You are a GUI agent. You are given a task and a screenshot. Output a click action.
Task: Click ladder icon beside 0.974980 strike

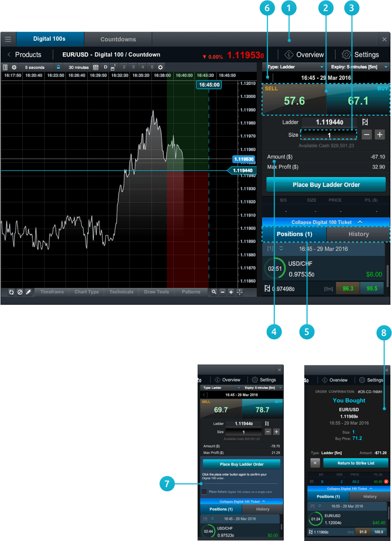coord(267,288)
